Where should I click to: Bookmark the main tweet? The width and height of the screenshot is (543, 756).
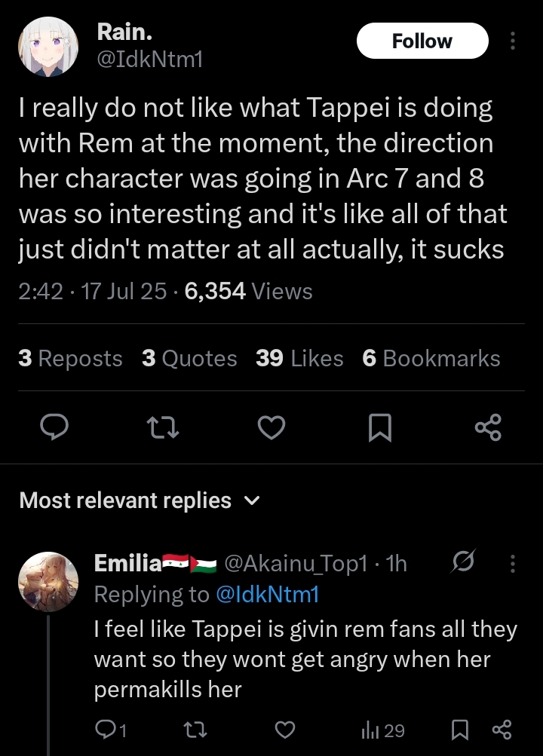379,427
